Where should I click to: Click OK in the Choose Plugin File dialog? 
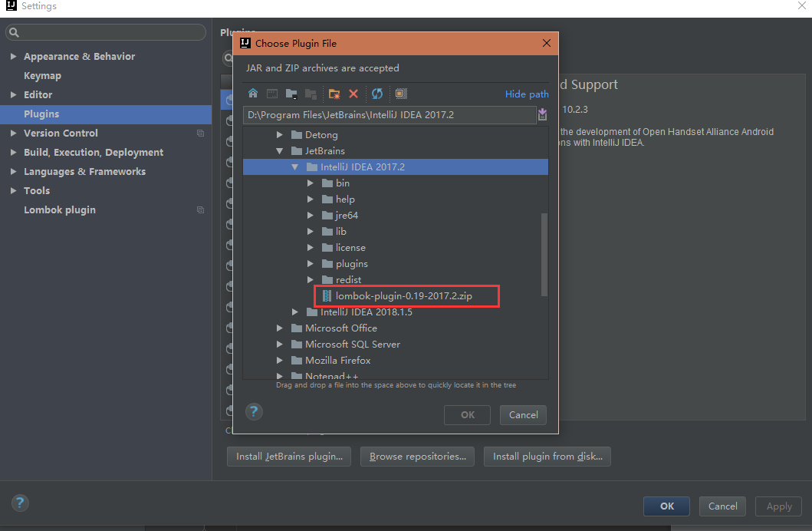click(x=467, y=415)
